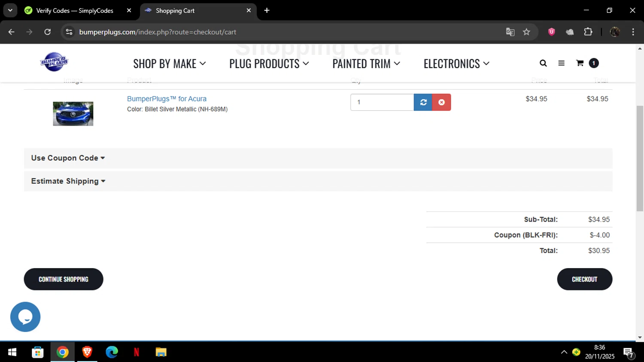This screenshot has width=644, height=362.
Task: Click the coupon discount $-4.00
Action: (600, 235)
